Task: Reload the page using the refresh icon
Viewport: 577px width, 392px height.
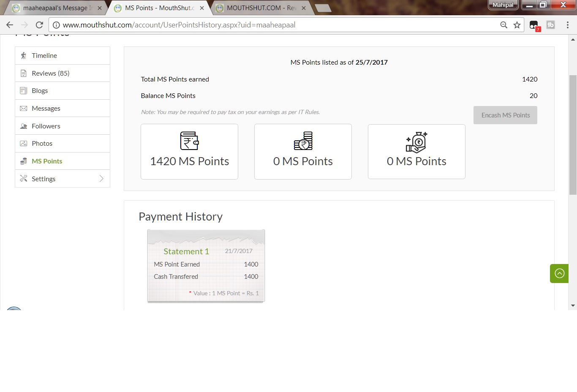Action: click(39, 25)
